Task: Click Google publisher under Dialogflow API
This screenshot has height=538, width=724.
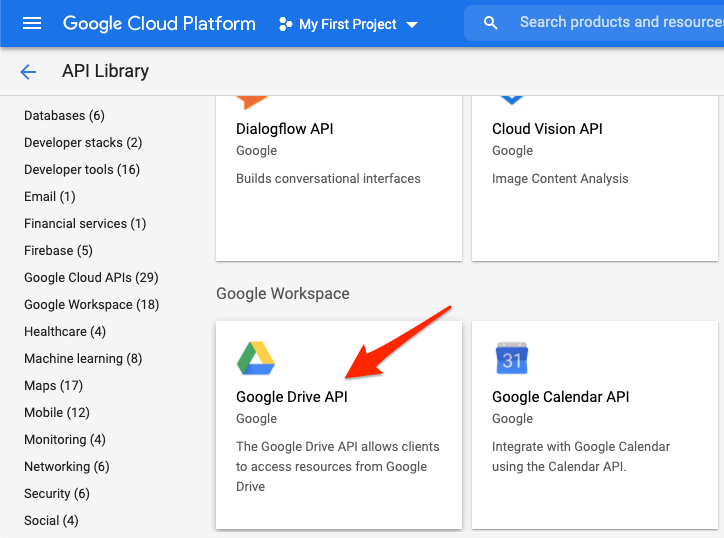Action: click(256, 151)
